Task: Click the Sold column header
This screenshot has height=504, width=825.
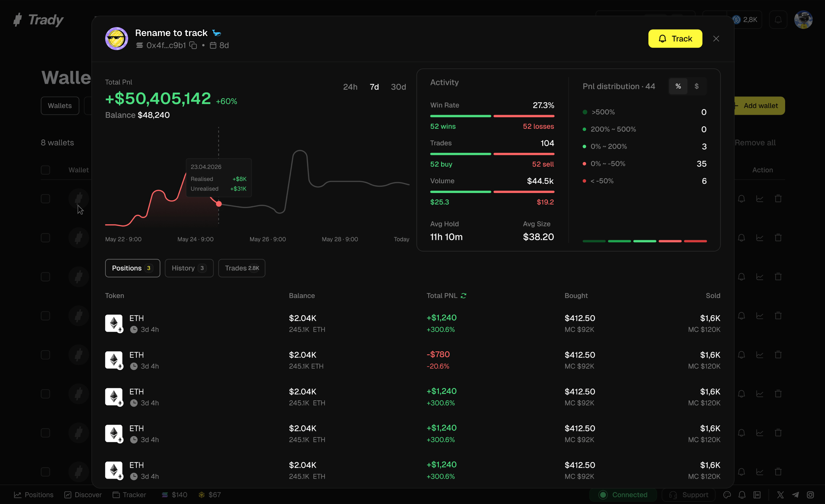Action: pos(713,296)
